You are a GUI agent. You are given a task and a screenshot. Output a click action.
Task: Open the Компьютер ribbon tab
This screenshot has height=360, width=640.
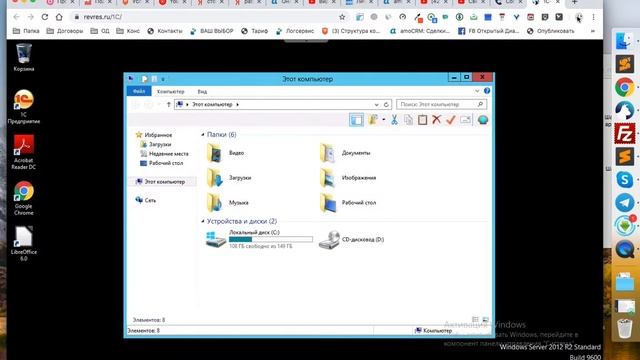point(171,91)
